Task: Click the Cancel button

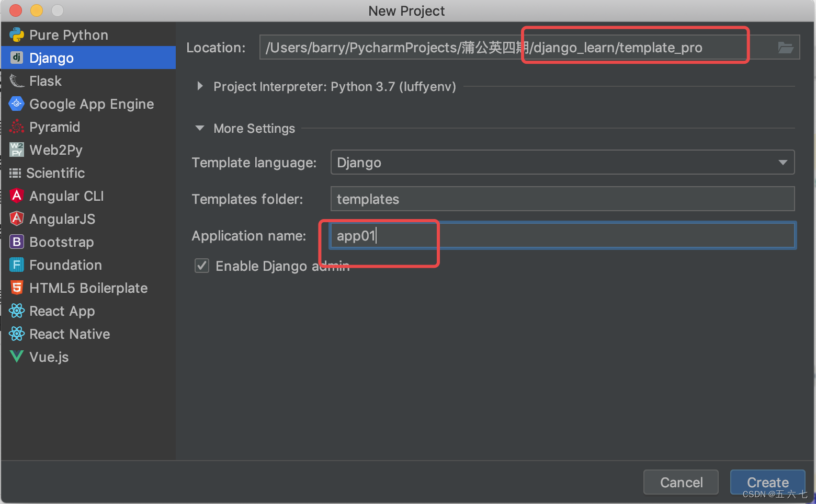Action: 681,482
